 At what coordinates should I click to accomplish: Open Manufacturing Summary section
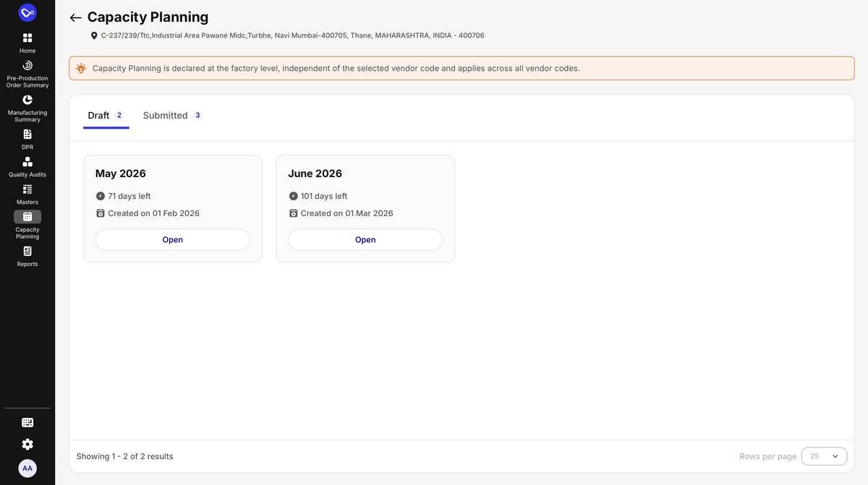(x=27, y=108)
